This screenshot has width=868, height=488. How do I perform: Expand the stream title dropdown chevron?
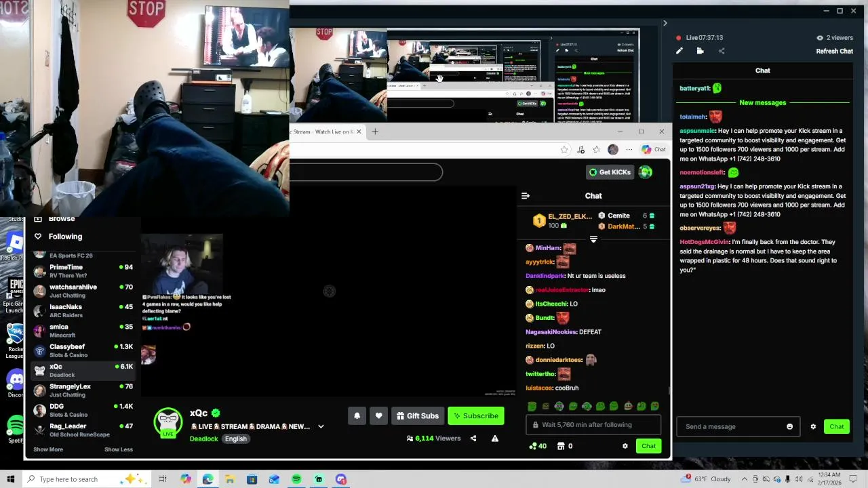[x=321, y=427]
